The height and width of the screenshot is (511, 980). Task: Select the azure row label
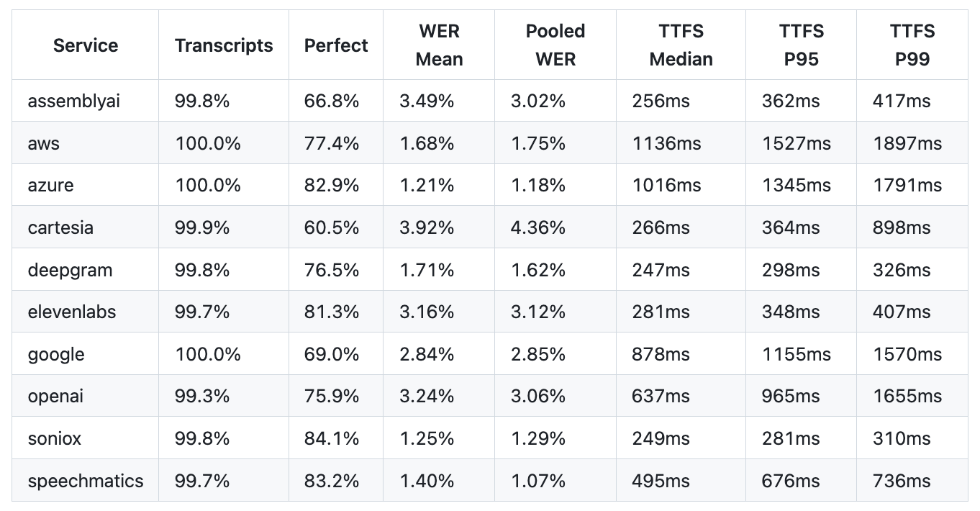[50, 185]
